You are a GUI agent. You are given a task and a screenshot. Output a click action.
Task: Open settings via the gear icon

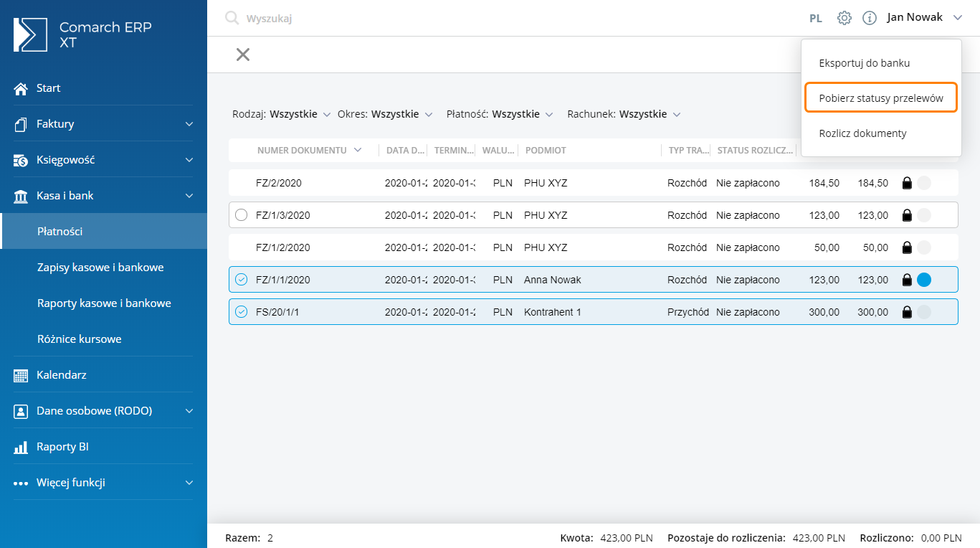845,18
